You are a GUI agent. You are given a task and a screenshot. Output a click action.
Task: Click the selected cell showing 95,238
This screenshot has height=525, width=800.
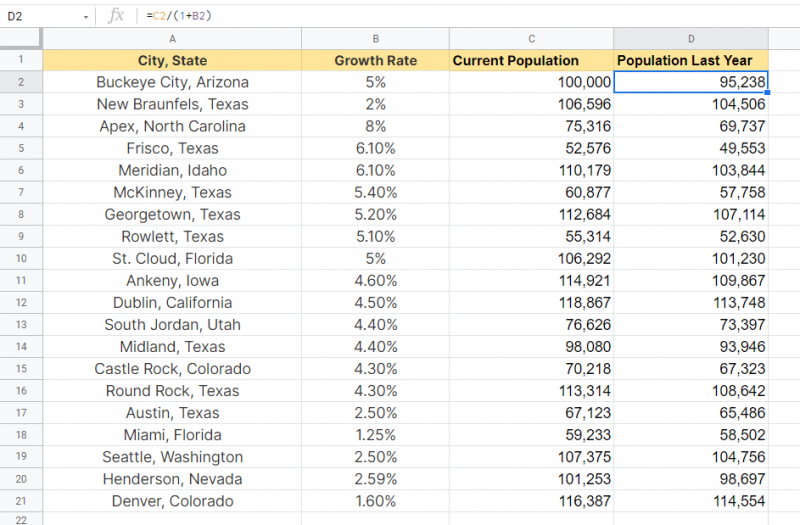pyautogui.click(x=691, y=82)
